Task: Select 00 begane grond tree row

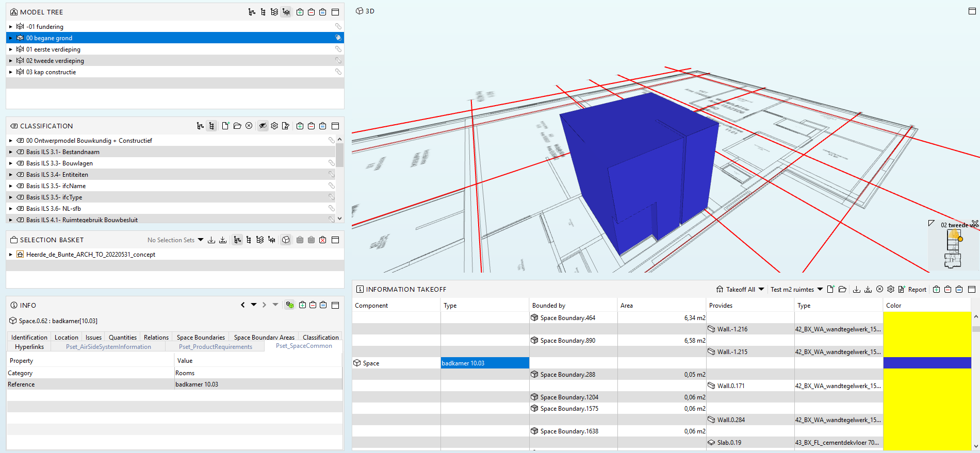Action: coord(175,38)
